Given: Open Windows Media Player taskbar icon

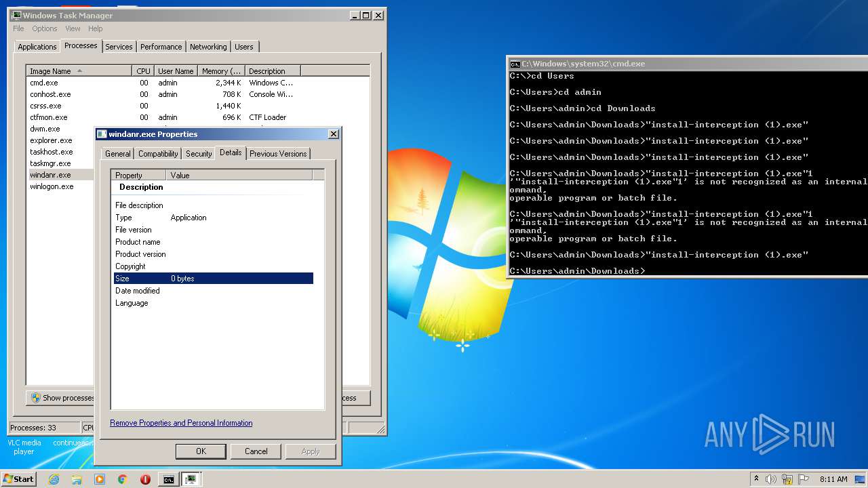Looking at the screenshot, I should pyautogui.click(x=100, y=479).
